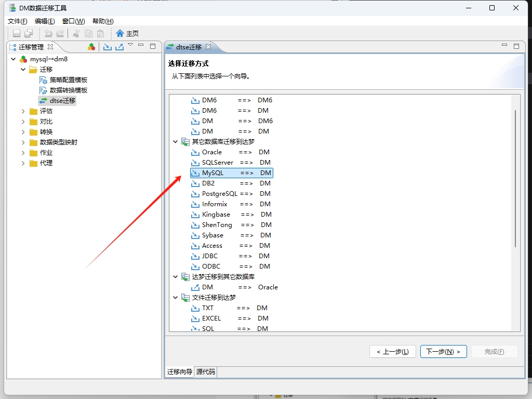This screenshot has width=532, height=399.
Task: Choose Informix ==> DM wizard
Action: 231,204
